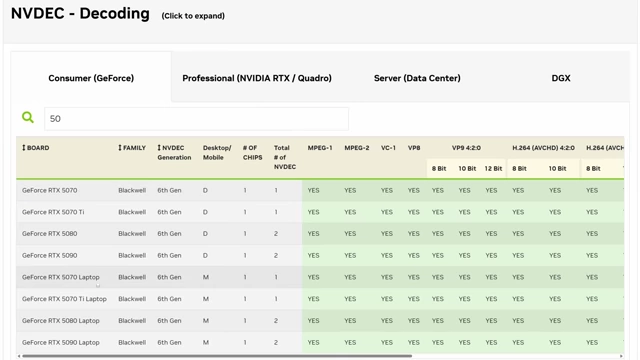Click the VC-1 column header
The height and width of the screenshot is (360, 640).
[x=388, y=148]
